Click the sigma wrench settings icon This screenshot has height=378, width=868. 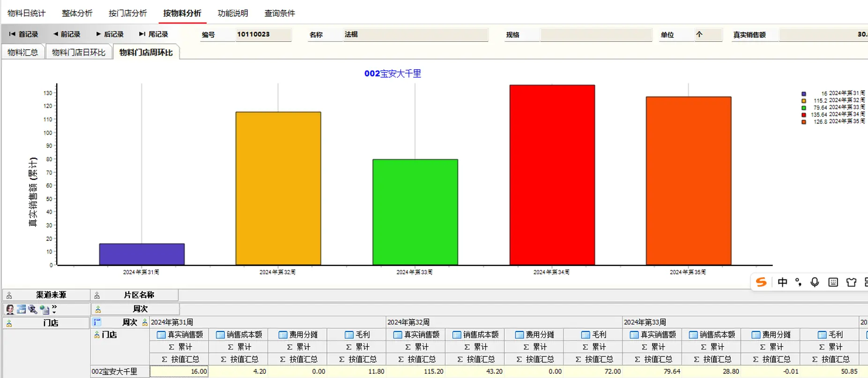(32, 309)
